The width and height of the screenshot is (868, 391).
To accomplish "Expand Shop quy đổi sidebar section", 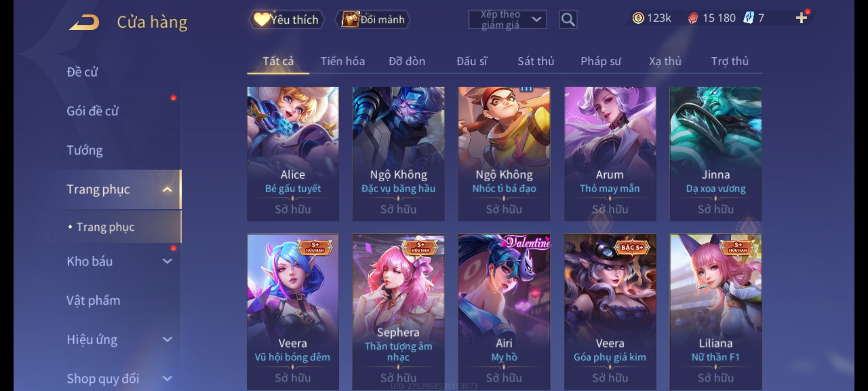I will click(x=167, y=378).
